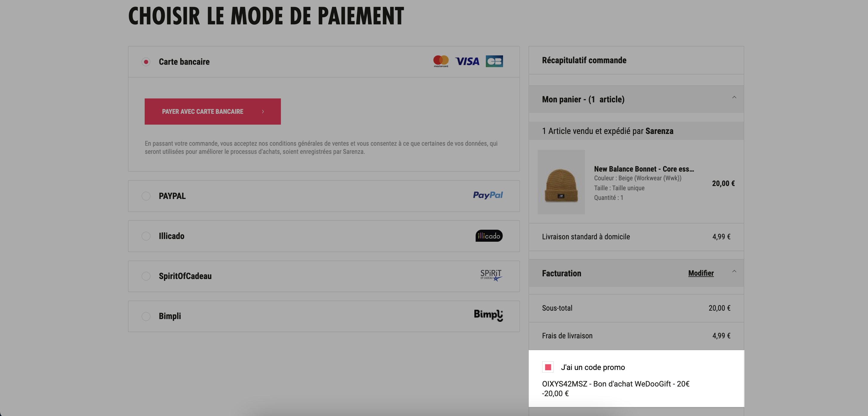Click the PayPal logo
868x416 pixels.
[x=488, y=195]
